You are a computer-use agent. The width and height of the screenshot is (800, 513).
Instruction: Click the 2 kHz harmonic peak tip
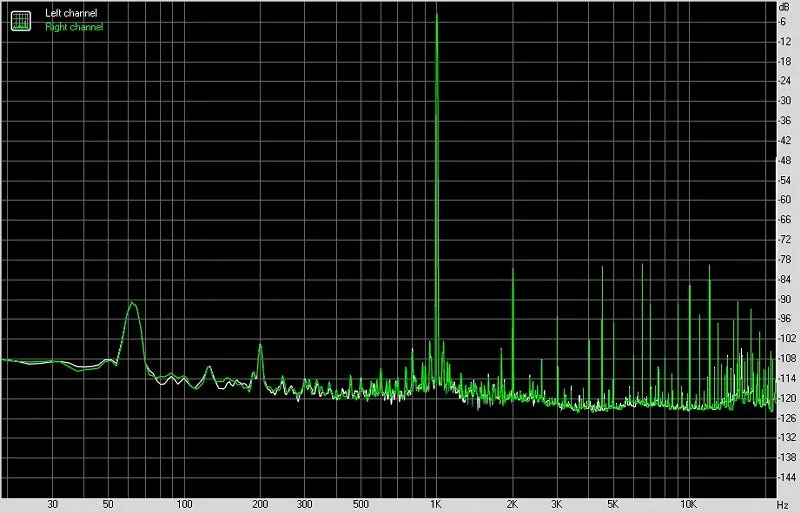pos(513,269)
